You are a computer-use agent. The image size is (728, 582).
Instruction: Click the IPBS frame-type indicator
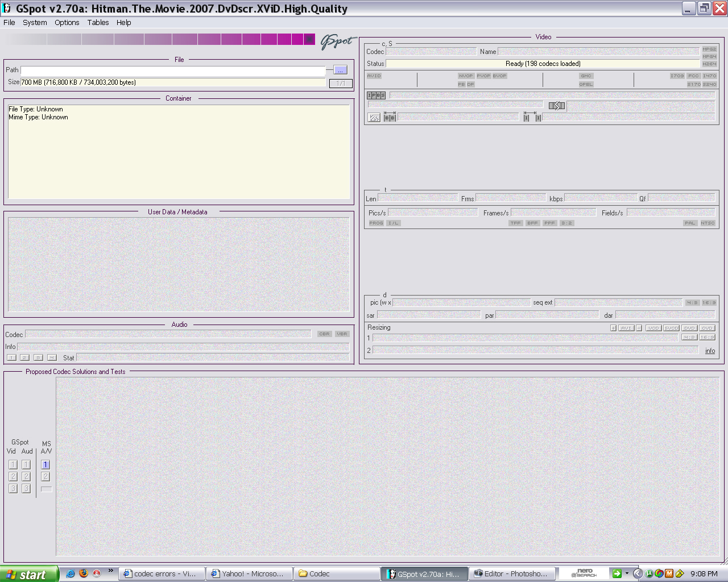376,95
